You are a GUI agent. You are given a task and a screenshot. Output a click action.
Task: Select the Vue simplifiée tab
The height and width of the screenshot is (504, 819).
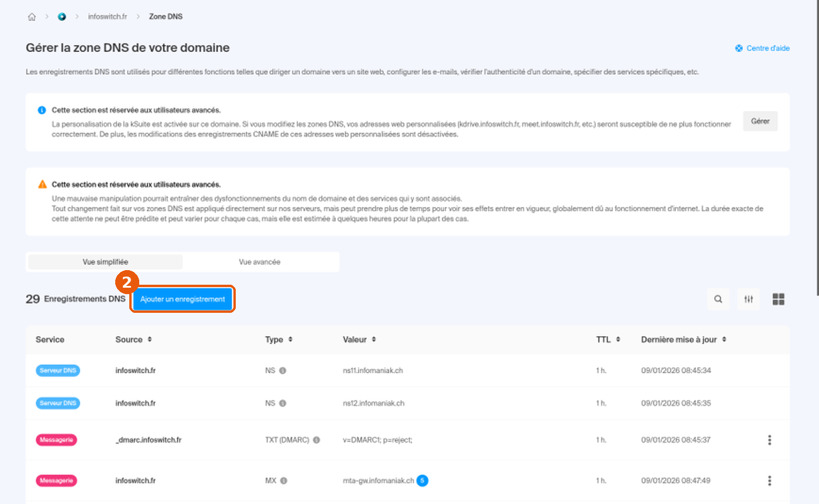pos(105,262)
